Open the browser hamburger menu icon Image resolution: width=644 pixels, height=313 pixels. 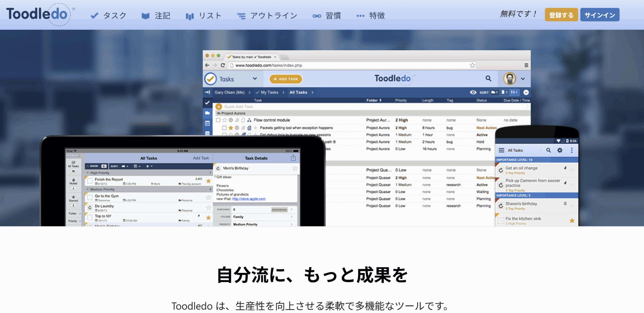coord(526,65)
